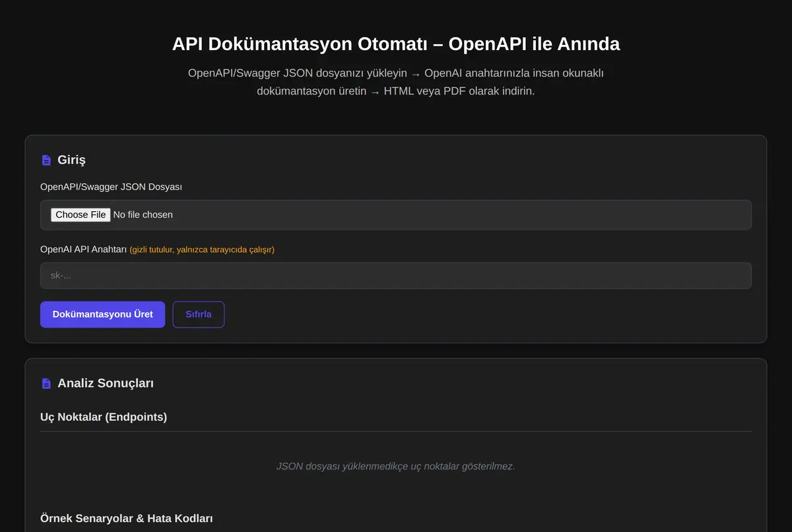
Task: Click the 'Uç Noktalar (Endpoints)' heading
Action: [x=104, y=417]
